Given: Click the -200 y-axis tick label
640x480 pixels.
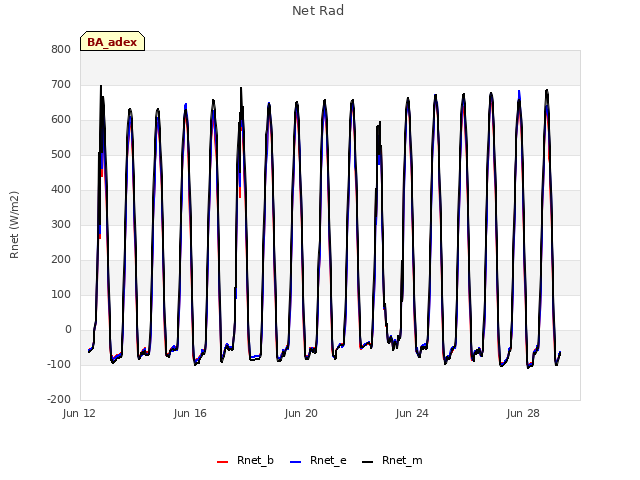Looking at the screenshot, I should pyautogui.click(x=59, y=400).
